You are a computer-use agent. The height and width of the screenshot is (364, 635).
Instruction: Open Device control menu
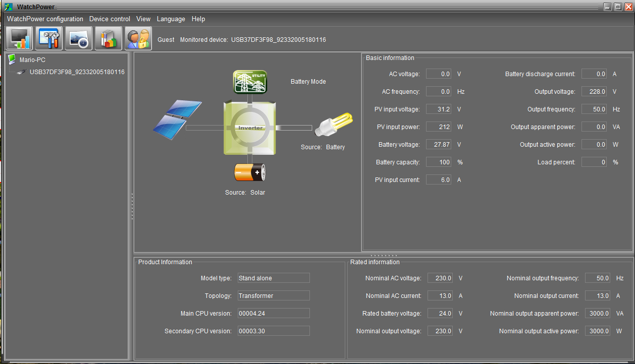pyautogui.click(x=110, y=19)
